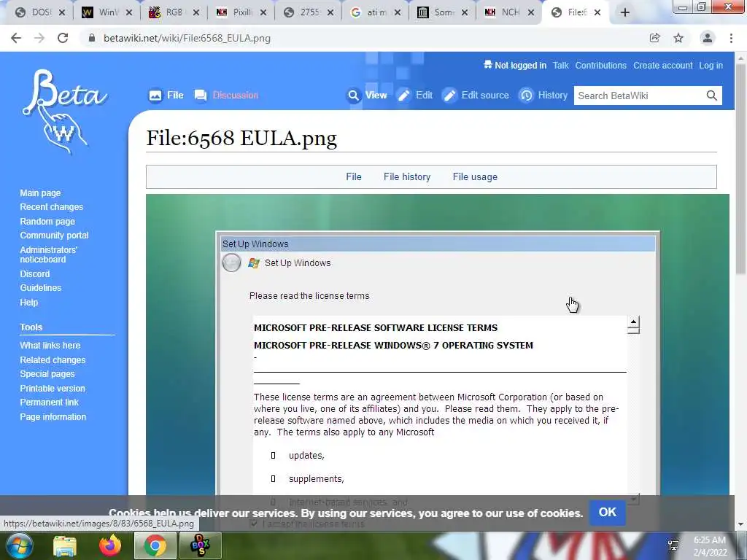
Task: Switch to the 2755 browser tab
Action: (307, 12)
